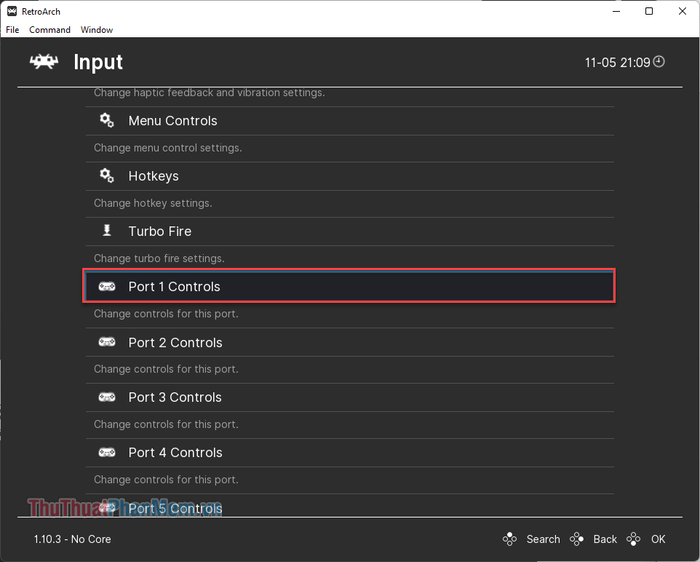Open the File menu

click(12, 29)
